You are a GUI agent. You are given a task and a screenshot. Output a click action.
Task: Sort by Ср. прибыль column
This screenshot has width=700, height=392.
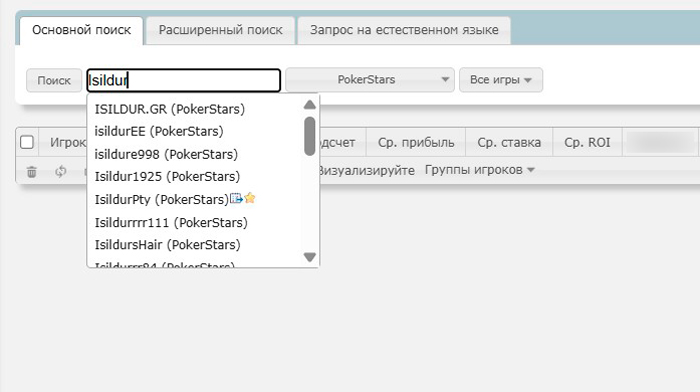(416, 142)
